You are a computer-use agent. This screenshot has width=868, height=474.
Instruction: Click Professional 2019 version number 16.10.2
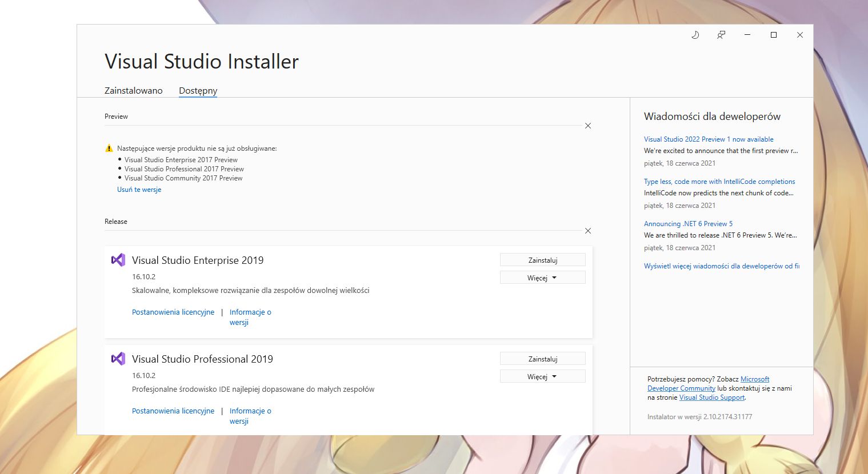coord(143,375)
